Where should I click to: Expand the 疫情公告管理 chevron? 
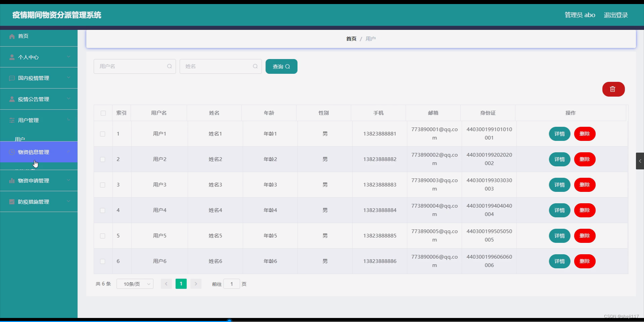click(69, 99)
